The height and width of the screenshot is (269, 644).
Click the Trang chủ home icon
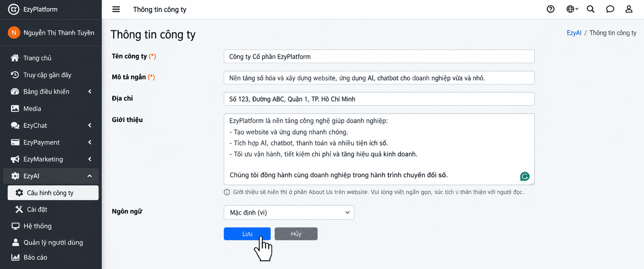[x=15, y=58]
